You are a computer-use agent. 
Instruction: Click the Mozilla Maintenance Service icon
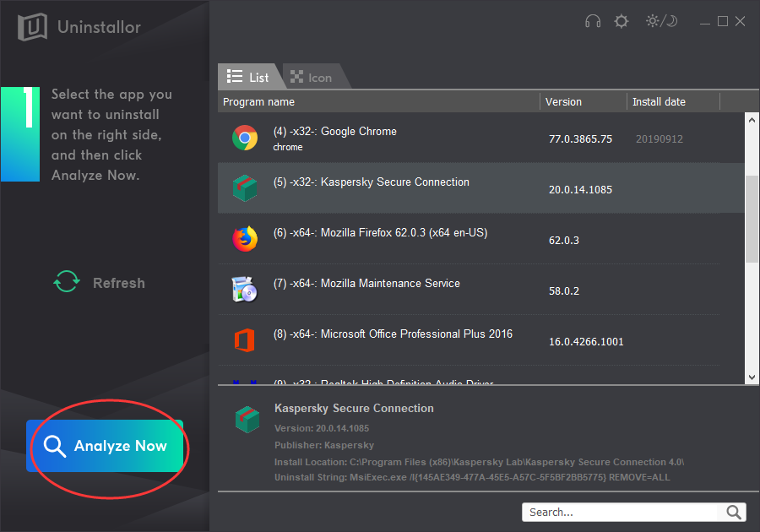(245, 290)
